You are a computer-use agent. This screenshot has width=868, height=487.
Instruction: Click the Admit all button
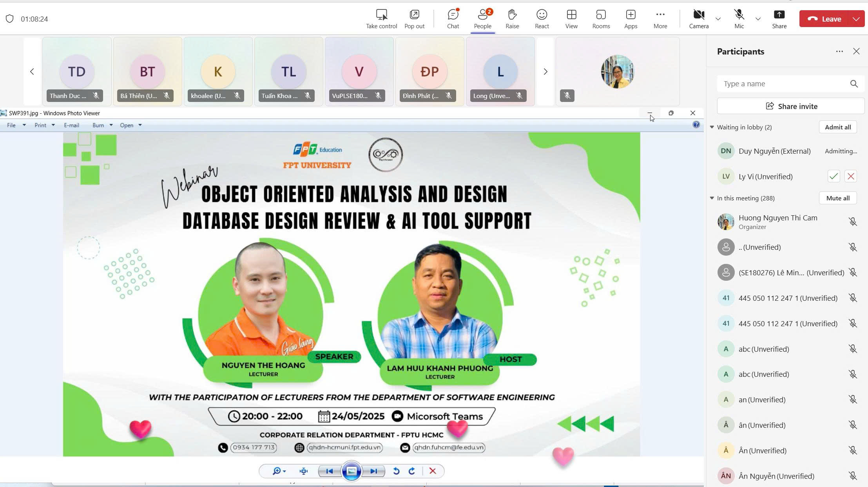tap(837, 127)
